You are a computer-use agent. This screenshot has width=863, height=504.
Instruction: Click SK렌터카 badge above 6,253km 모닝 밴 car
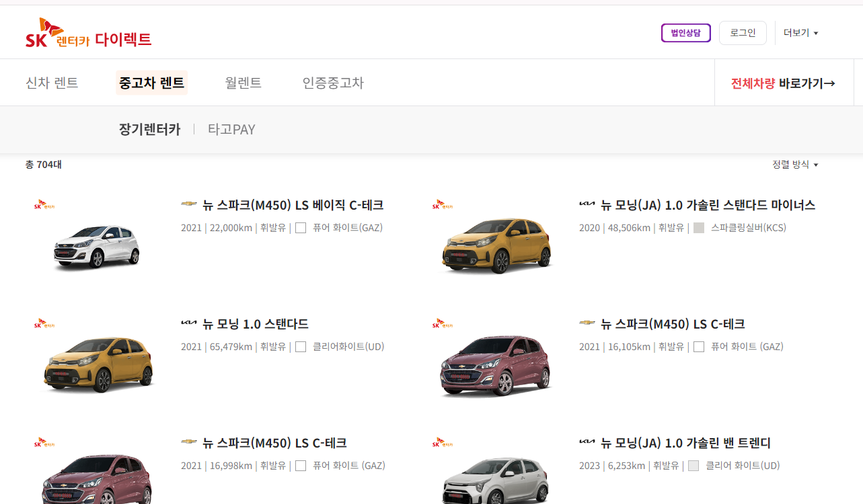coord(442,442)
